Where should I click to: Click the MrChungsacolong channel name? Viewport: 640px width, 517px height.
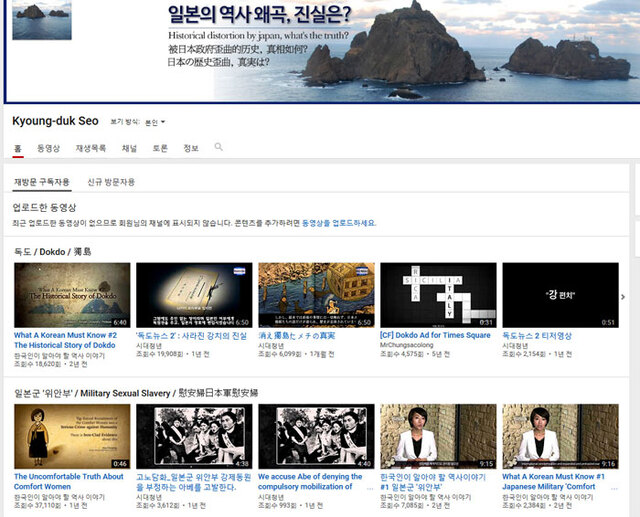pyautogui.click(x=407, y=345)
